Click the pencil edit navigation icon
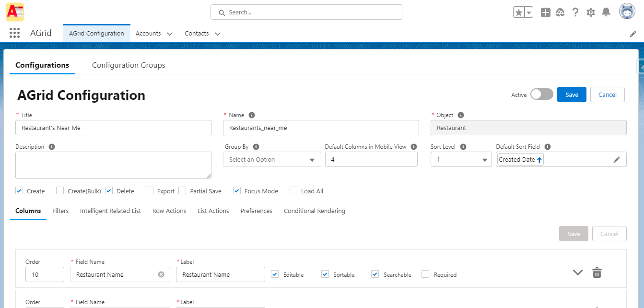Screen dimensions: 644x308 [633, 34]
